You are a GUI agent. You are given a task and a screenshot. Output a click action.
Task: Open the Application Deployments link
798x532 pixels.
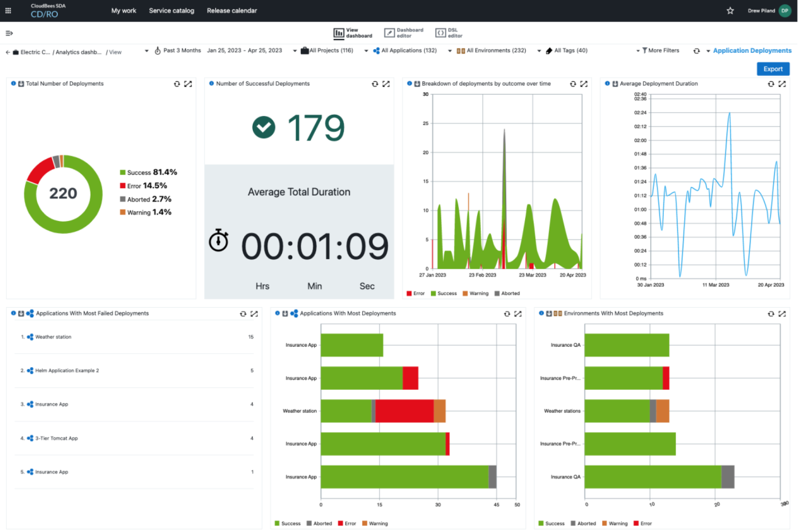point(752,50)
